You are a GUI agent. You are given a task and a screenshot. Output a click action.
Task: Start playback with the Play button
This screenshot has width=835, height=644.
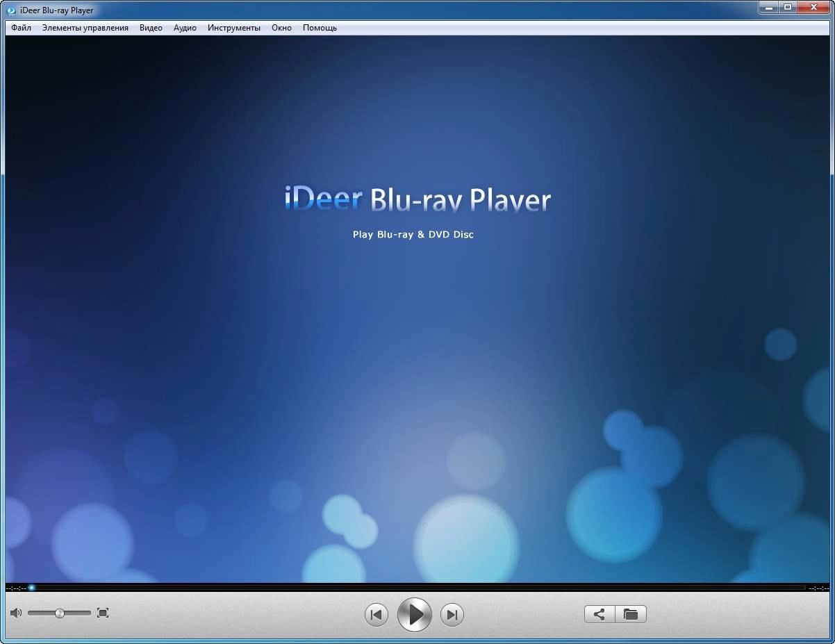(x=415, y=614)
